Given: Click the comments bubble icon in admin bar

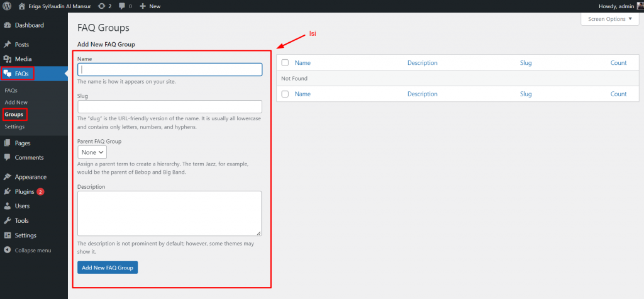Looking at the screenshot, I should pos(122,6).
